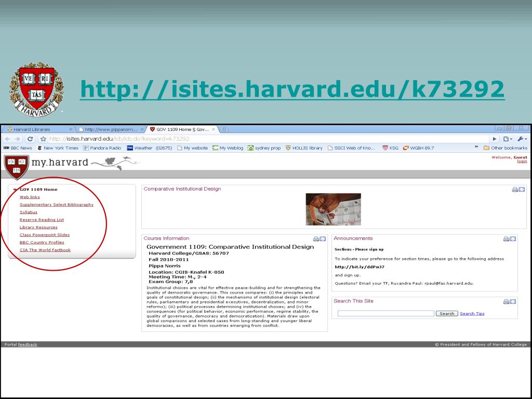The width and height of the screenshot is (532, 399).
Task: Click the Harvard crest logo on slide
Action: click(x=36, y=89)
